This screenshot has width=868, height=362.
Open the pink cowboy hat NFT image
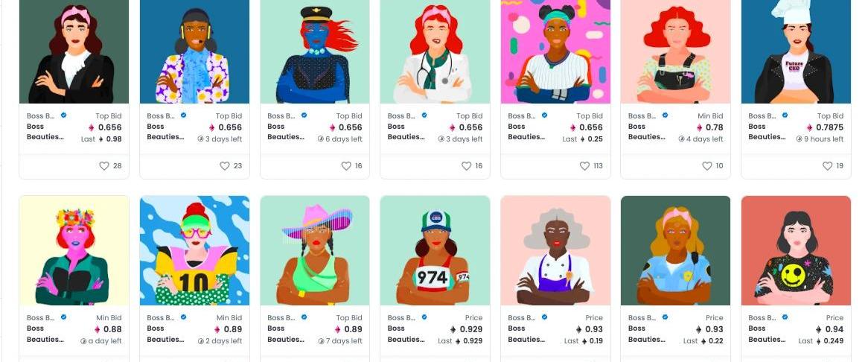(314, 250)
